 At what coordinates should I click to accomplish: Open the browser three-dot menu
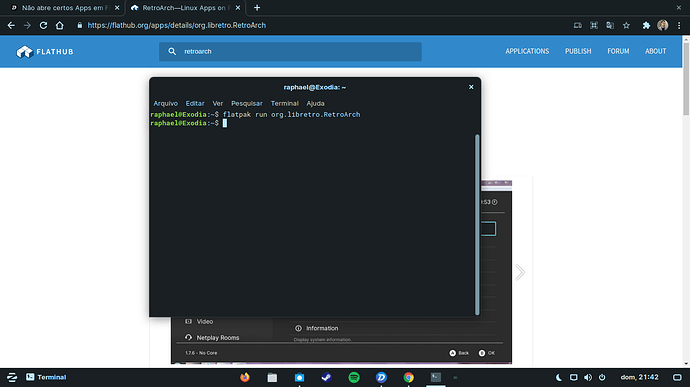pyautogui.click(x=679, y=26)
